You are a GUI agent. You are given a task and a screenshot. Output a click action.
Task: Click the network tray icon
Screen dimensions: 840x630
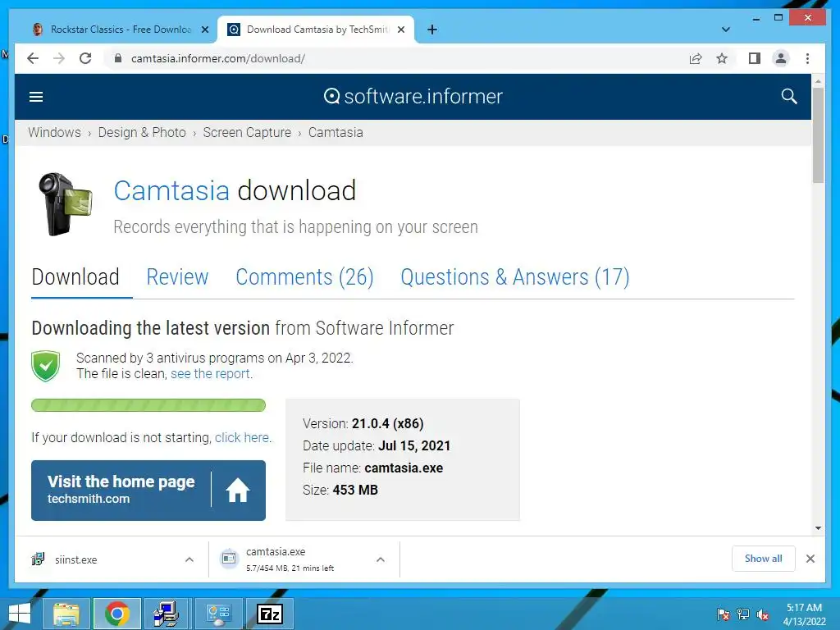pyautogui.click(x=743, y=614)
